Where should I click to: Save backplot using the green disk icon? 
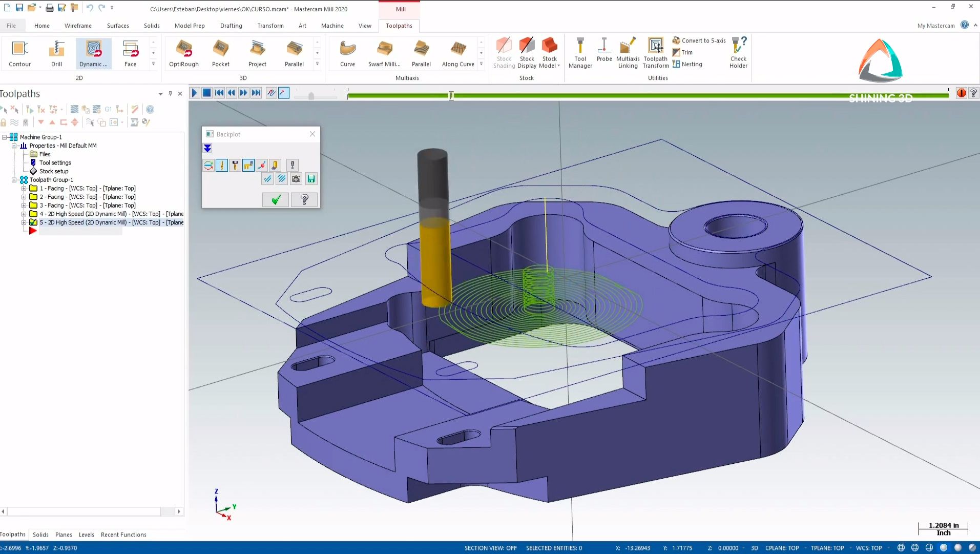311,179
